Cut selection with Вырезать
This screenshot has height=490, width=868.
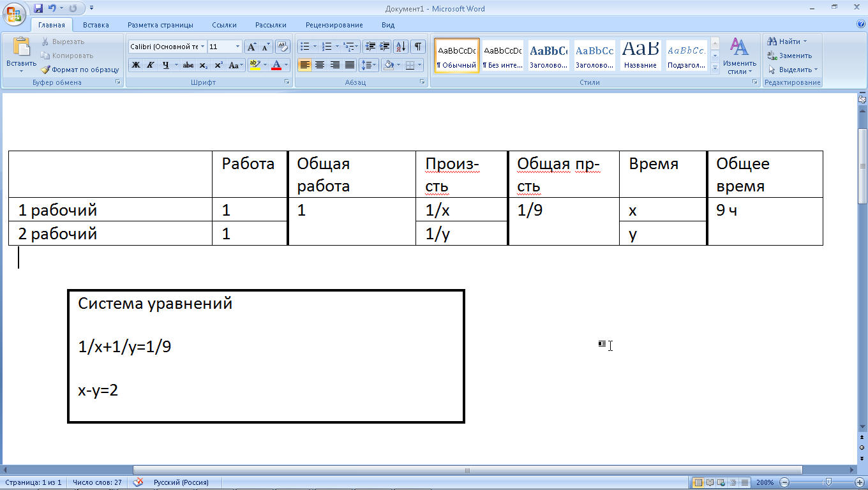click(x=63, y=41)
